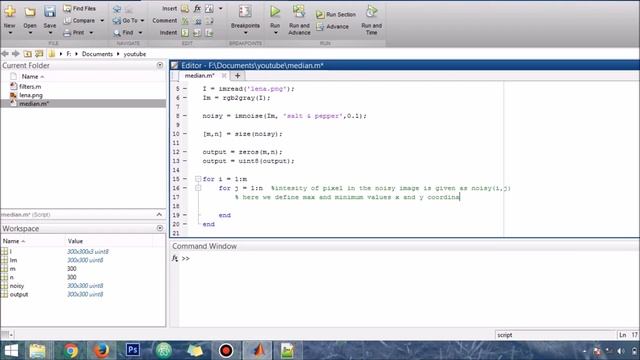This screenshot has height=360, width=640.
Task: Open the Open dropdown arrow
Action: click(x=30, y=33)
